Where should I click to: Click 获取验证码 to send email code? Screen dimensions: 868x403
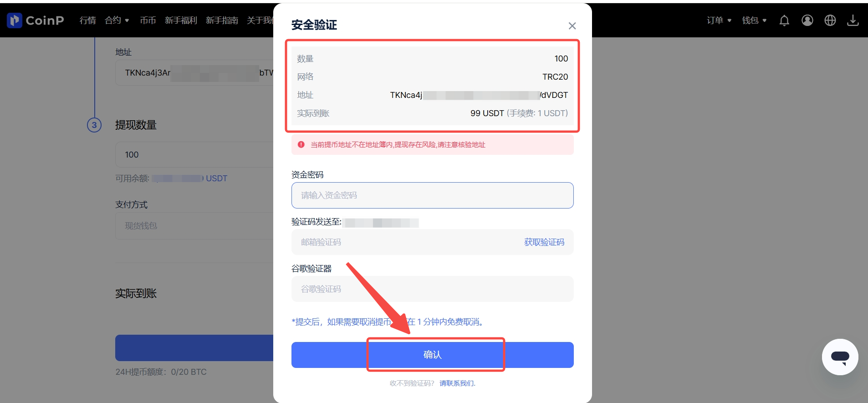click(x=544, y=242)
